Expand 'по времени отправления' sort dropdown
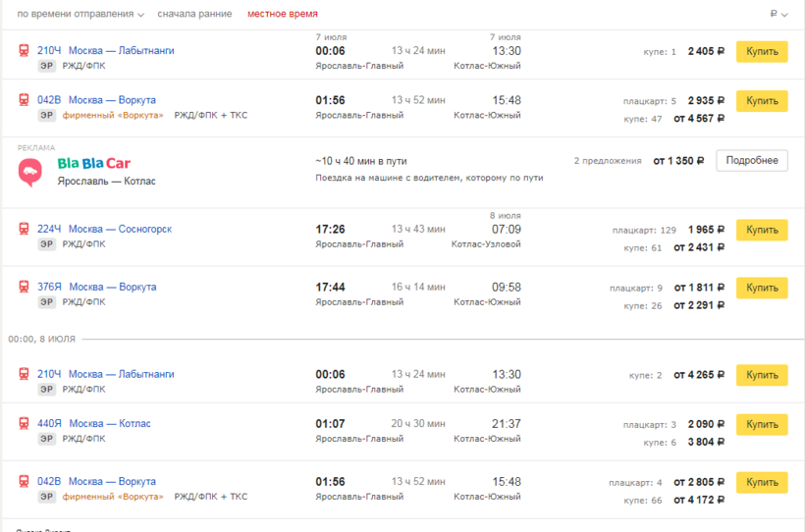The width and height of the screenshot is (805, 532). [x=80, y=15]
